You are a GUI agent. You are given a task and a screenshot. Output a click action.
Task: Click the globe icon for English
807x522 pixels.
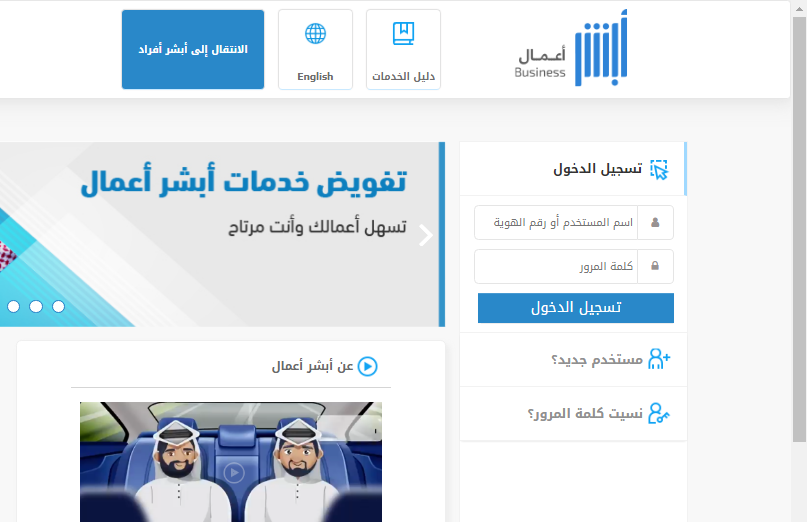[315, 34]
